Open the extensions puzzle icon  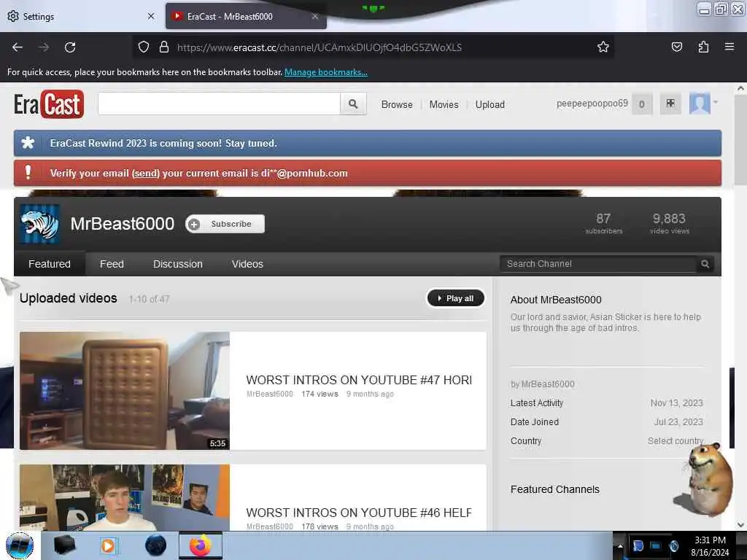pos(703,47)
